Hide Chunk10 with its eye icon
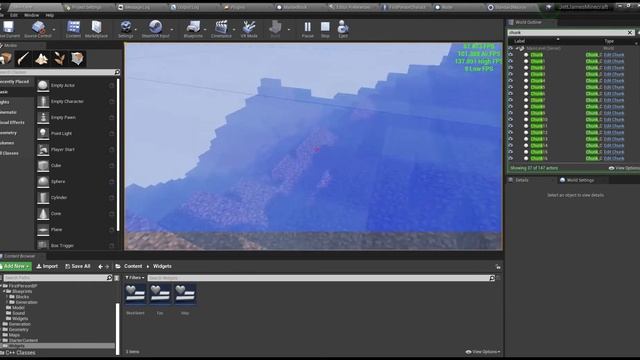 point(511,120)
